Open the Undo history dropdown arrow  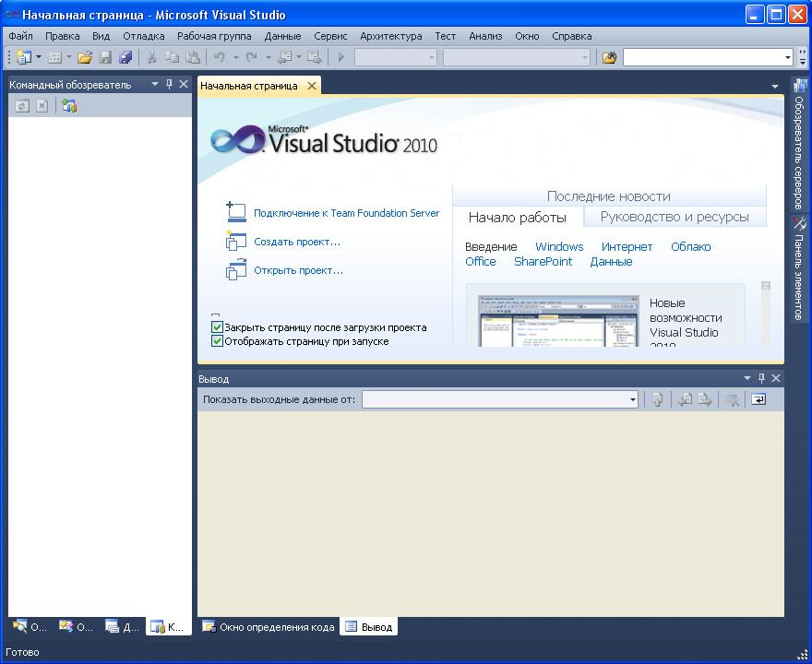coord(235,57)
